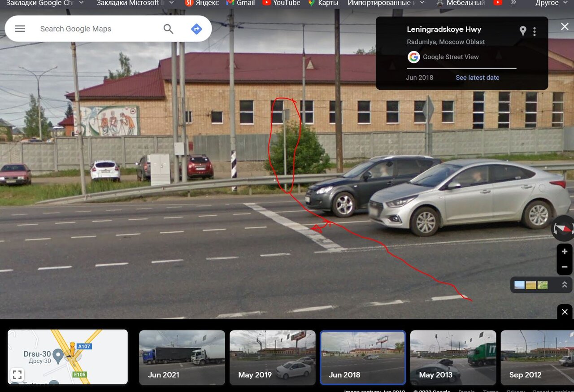Expand the minimap to fullscreen

click(17, 375)
